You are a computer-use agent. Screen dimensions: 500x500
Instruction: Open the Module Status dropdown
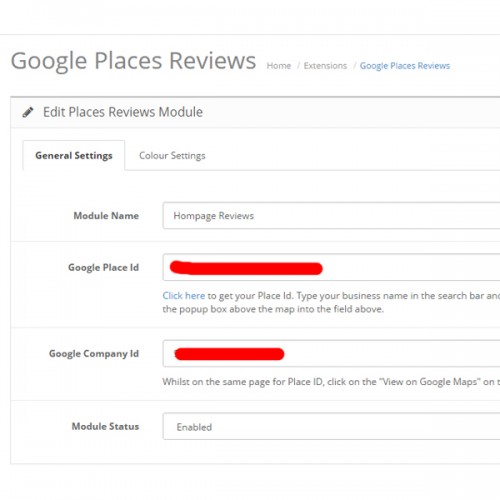click(x=331, y=426)
